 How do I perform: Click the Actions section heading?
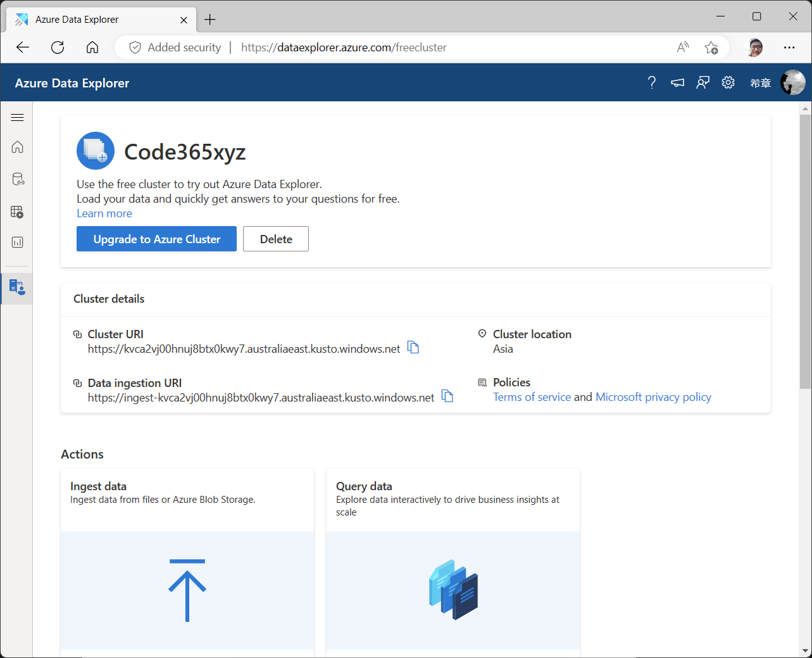[82, 454]
